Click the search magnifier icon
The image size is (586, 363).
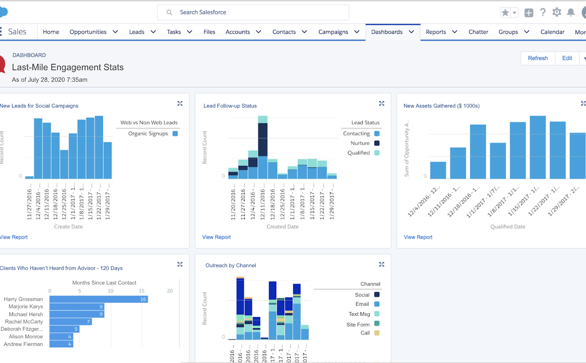click(169, 12)
